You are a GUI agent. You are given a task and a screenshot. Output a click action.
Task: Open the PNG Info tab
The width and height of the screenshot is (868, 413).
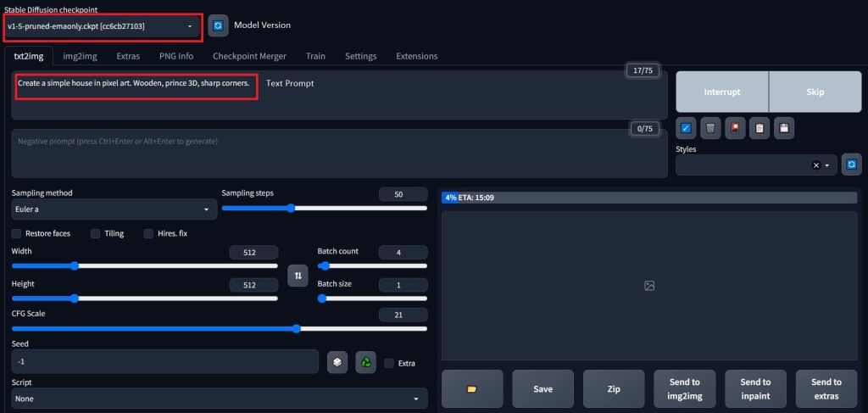click(x=176, y=56)
